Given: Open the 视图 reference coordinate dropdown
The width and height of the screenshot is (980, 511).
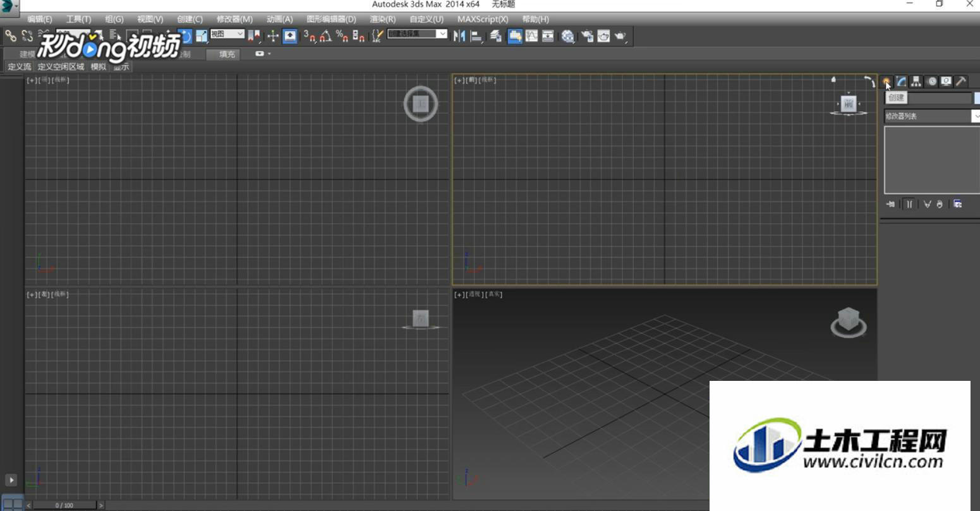Looking at the screenshot, I should click(227, 34).
